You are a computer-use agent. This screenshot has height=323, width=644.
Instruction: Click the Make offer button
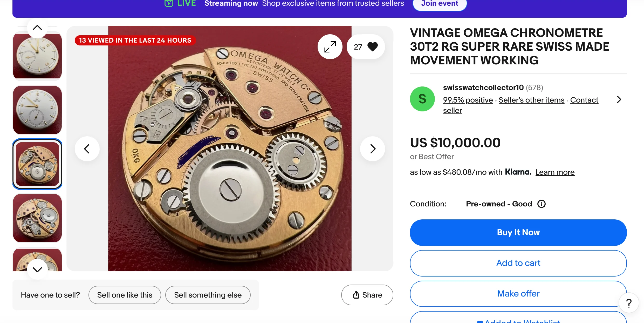click(518, 294)
